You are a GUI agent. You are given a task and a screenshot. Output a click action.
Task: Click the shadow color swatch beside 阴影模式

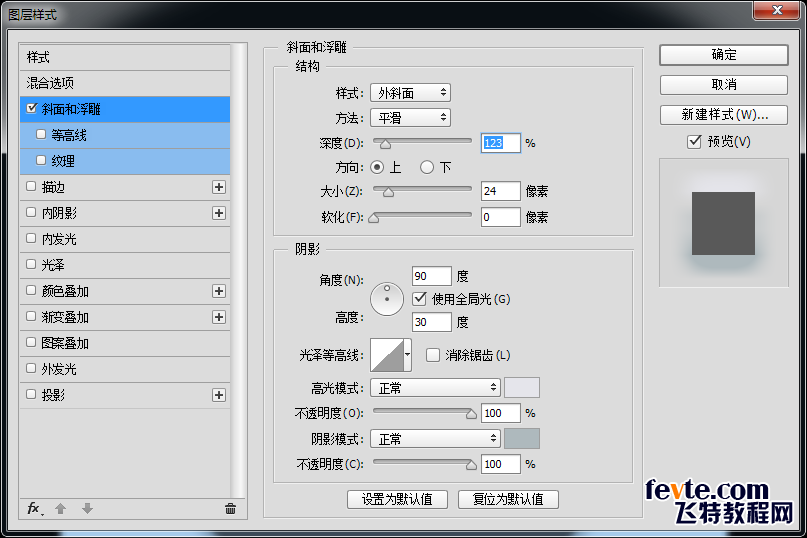click(x=522, y=439)
